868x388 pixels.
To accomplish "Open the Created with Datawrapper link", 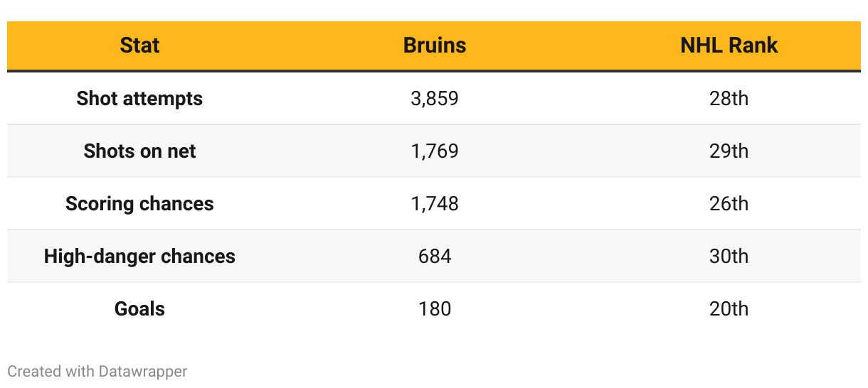I will (x=97, y=371).
